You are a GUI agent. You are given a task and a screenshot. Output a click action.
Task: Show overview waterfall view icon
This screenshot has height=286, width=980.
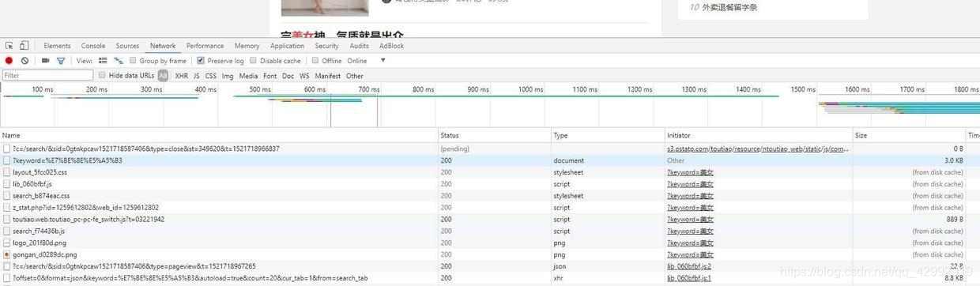[x=119, y=61]
